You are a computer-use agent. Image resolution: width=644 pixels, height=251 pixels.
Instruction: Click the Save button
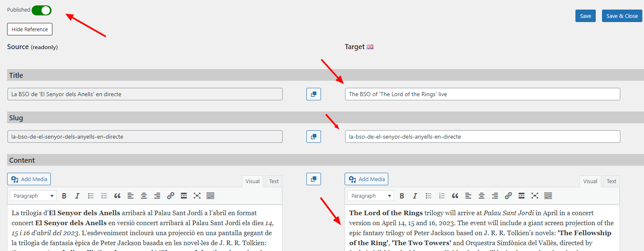click(x=585, y=16)
